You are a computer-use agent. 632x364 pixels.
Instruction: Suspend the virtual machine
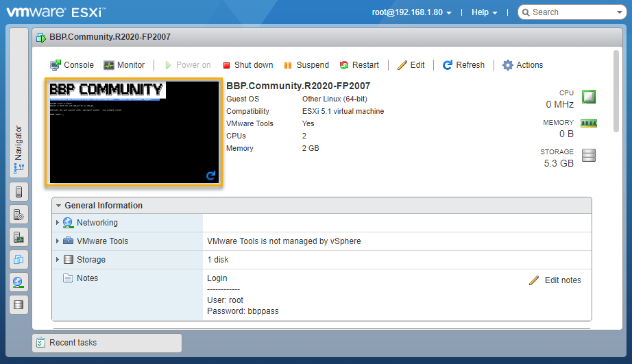tap(306, 65)
